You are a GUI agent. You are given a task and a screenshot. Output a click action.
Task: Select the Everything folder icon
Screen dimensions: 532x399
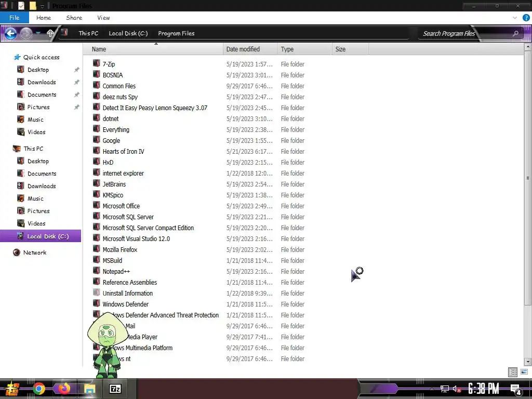[96, 129]
